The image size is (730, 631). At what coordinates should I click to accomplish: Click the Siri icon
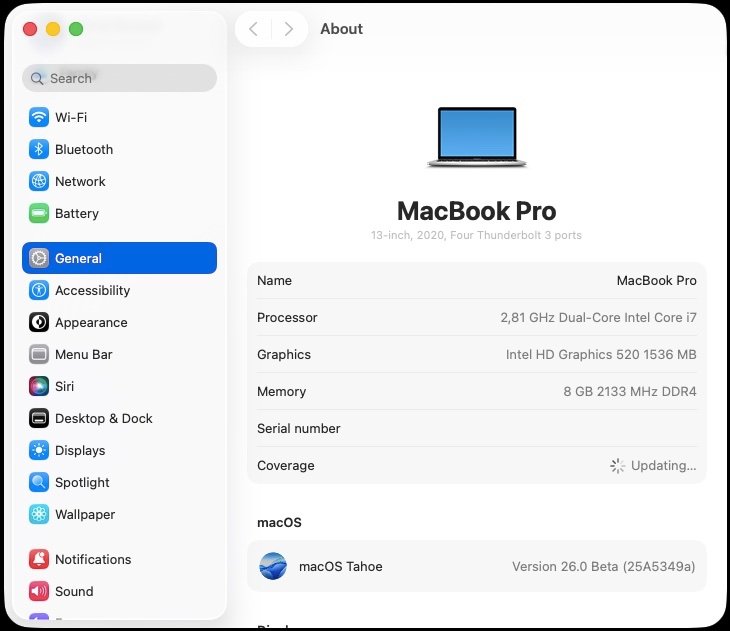(x=39, y=386)
